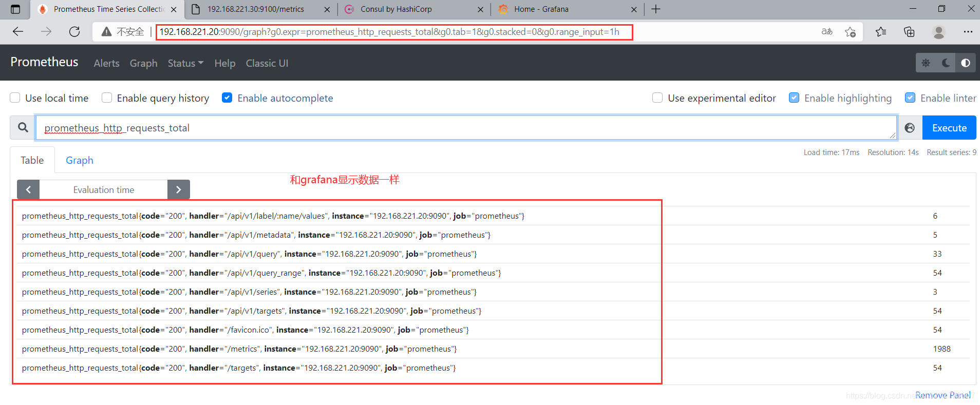Select the Table tab
Image resolution: width=980 pixels, height=405 pixels.
(32, 160)
